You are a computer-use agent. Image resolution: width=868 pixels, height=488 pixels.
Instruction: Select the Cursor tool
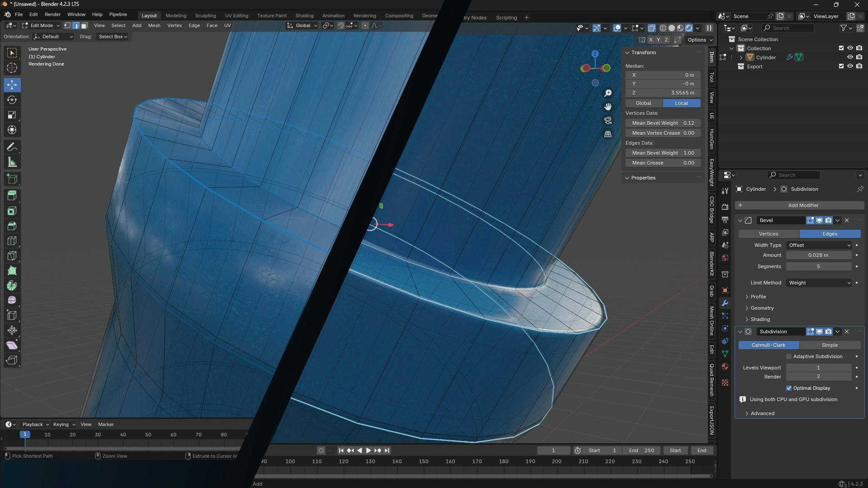pyautogui.click(x=12, y=68)
